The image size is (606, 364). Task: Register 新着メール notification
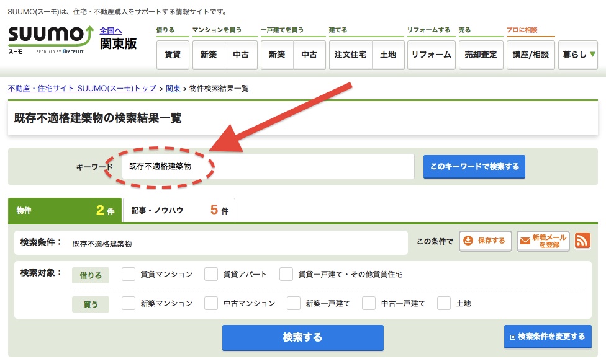[x=543, y=241]
